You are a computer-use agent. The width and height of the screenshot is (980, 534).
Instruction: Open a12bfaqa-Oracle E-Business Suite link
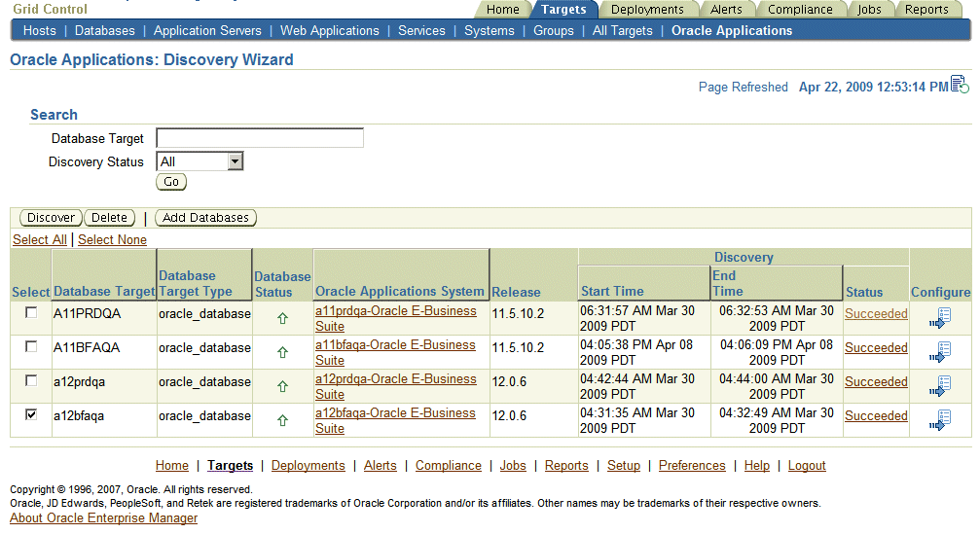click(x=395, y=420)
